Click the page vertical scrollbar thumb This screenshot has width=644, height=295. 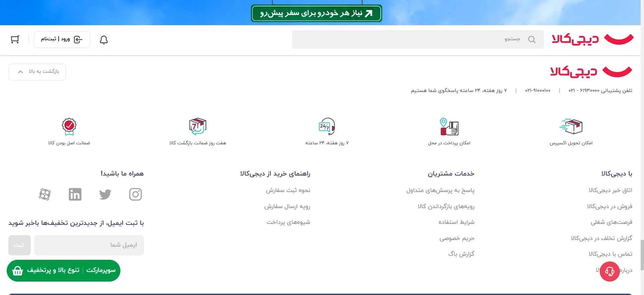click(x=642, y=255)
